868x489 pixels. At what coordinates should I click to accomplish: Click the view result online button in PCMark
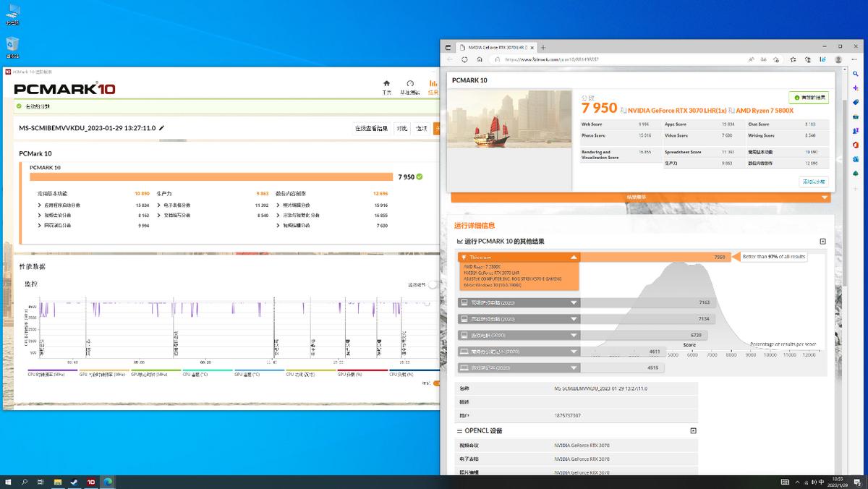click(x=370, y=128)
